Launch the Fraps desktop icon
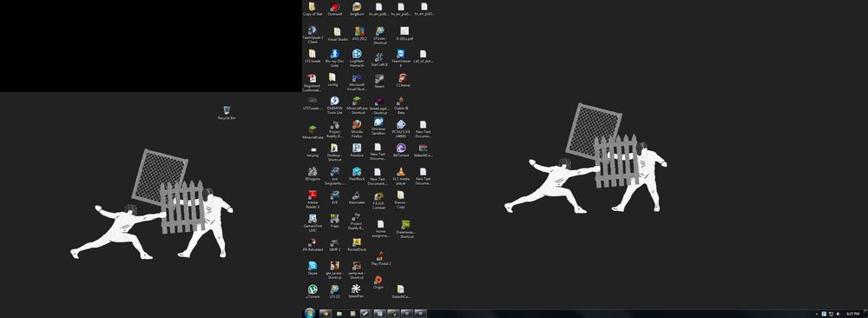The image size is (868, 318). 334,222
